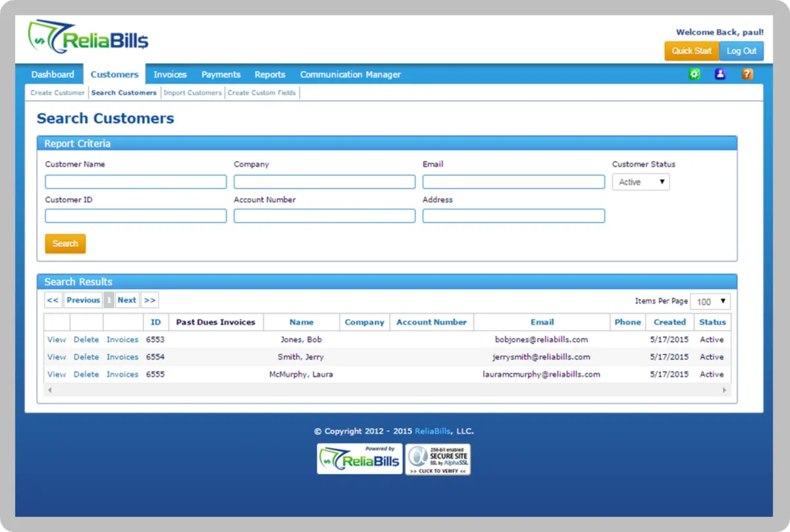Image resolution: width=790 pixels, height=532 pixels.
Task: Click the left arrow of results scrollbar
Action: point(50,390)
